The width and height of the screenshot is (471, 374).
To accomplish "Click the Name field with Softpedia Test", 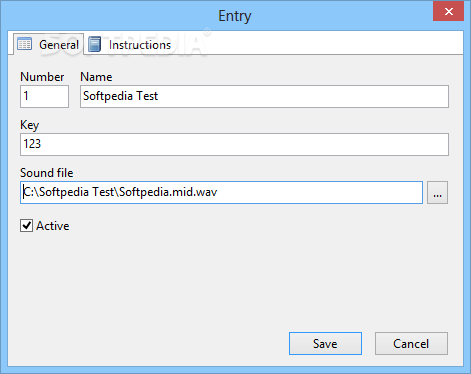I will [264, 96].
